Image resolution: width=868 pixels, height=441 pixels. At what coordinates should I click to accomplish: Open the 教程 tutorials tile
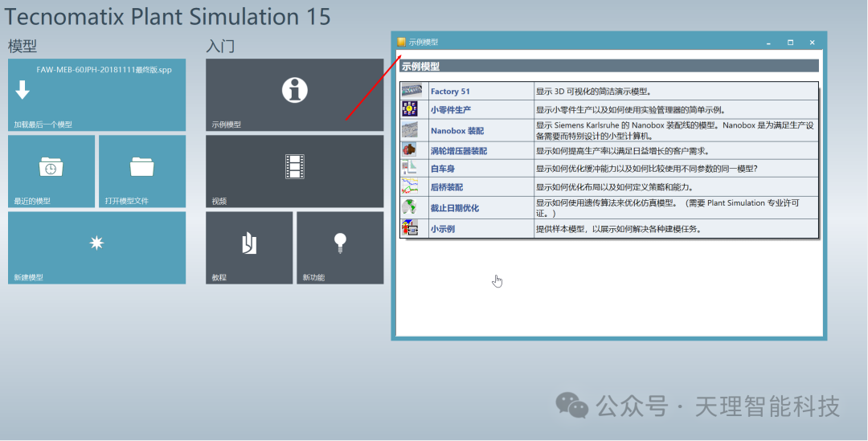click(249, 248)
